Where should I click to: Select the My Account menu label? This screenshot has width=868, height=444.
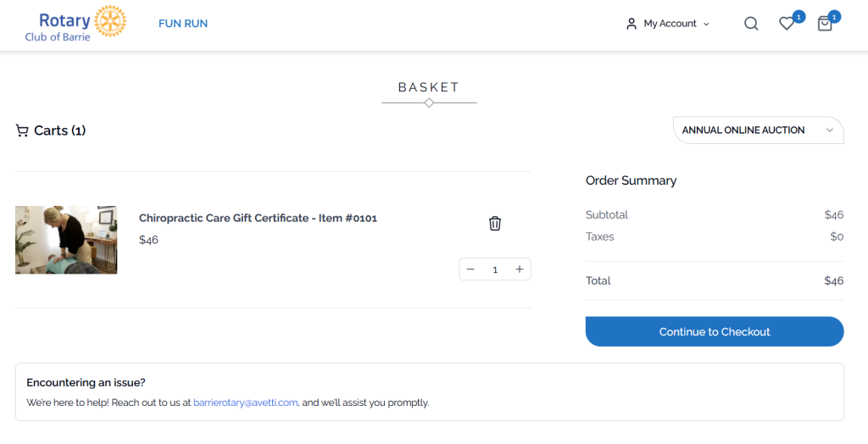point(670,24)
